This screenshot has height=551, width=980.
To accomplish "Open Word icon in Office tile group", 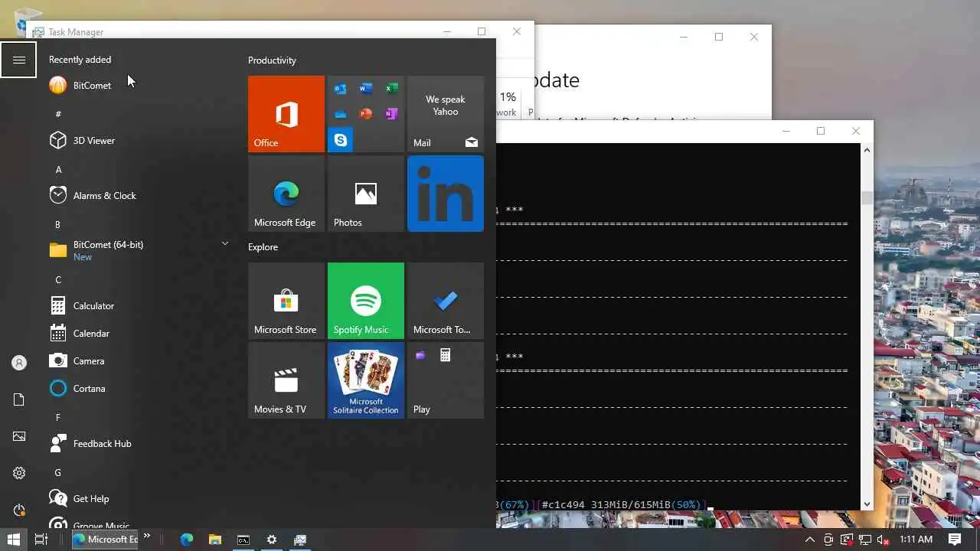I will click(366, 89).
